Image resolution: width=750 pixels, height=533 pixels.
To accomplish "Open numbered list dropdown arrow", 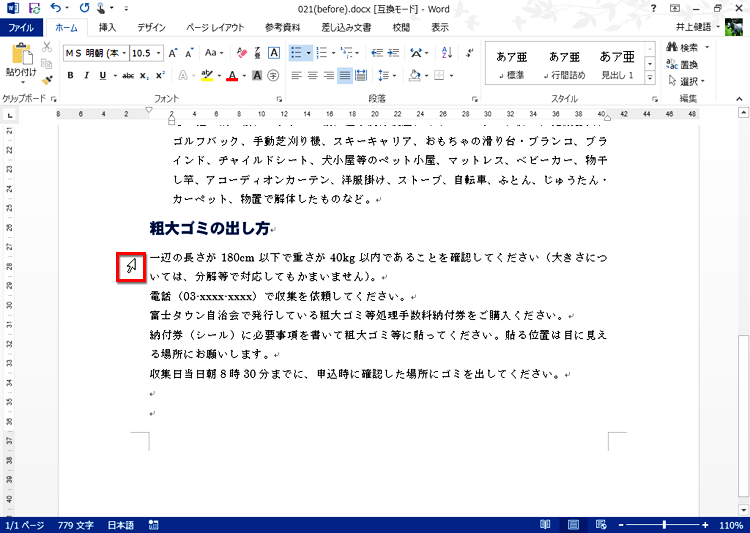I will pos(333,53).
